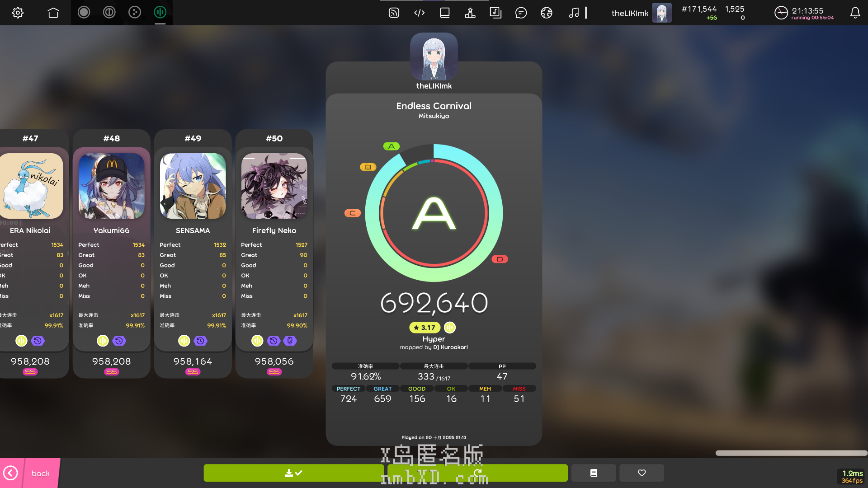
Task: Go to the home menu
Action: pyautogui.click(x=53, y=13)
